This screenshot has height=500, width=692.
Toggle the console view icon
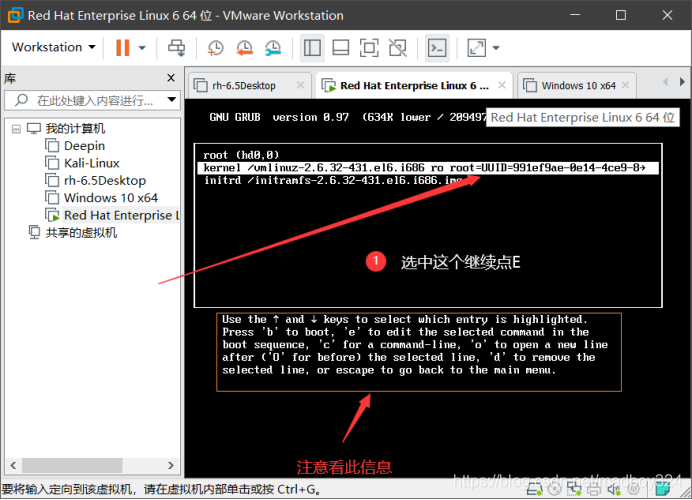click(x=437, y=48)
